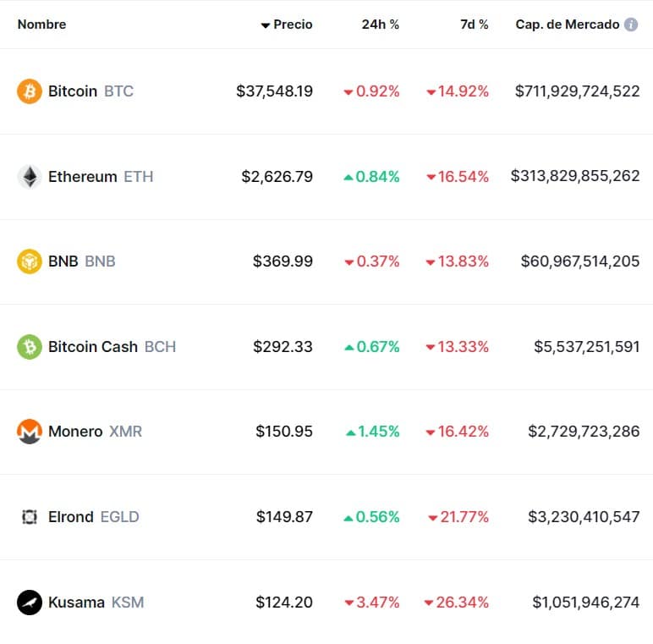The image size is (653, 644).
Task: Click the Bitcoin Cash green logo icon
Action: coord(29,347)
